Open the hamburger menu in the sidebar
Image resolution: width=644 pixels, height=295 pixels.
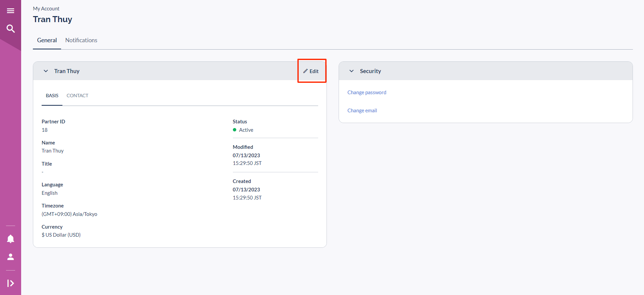(x=10, y=11)
